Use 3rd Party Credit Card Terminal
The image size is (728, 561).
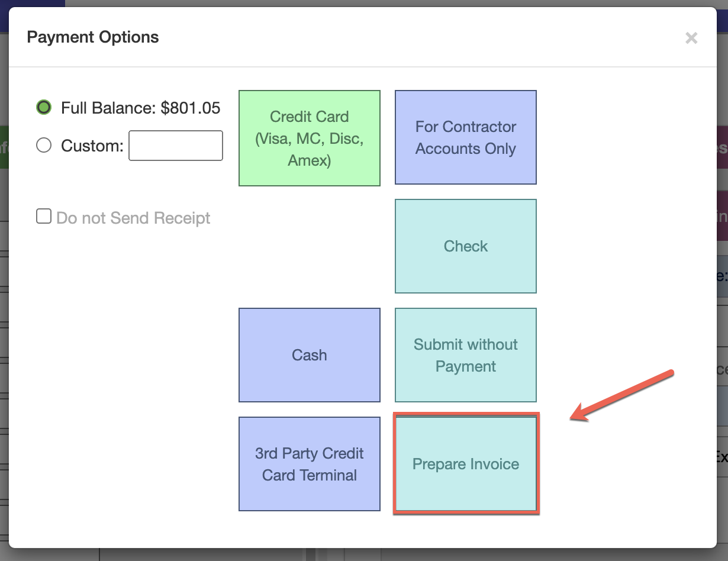point(310,464)
